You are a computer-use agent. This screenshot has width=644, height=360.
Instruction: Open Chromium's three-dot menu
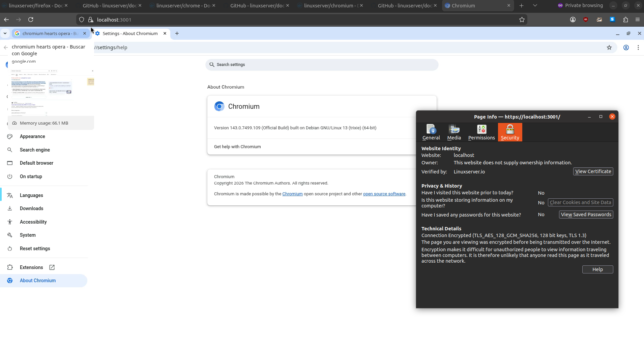638,47
